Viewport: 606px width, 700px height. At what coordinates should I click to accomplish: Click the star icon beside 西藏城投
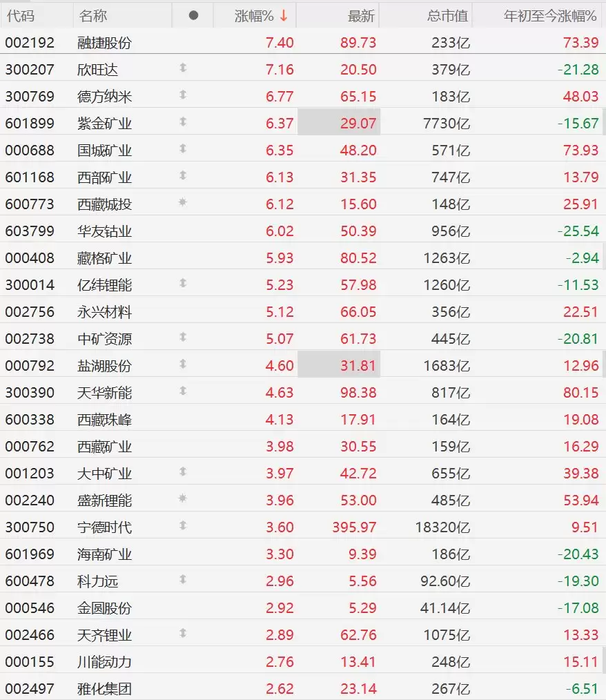pyautogui.click(x=182, y=202)
